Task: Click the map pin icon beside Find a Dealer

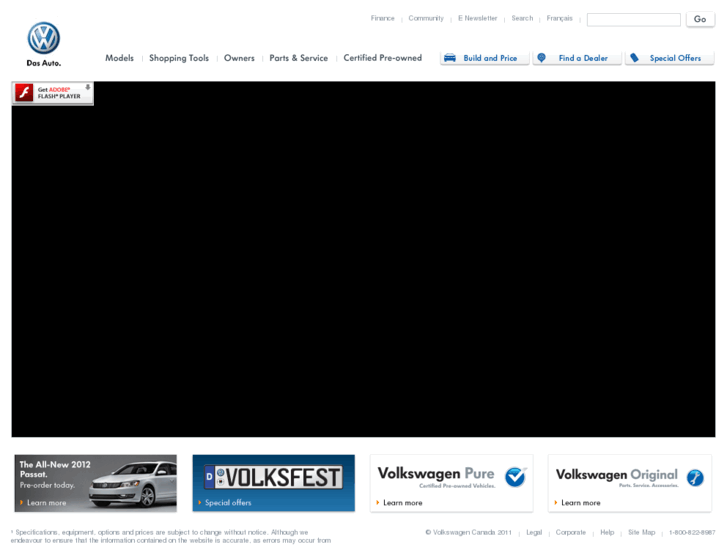Action: click(541, 58)
